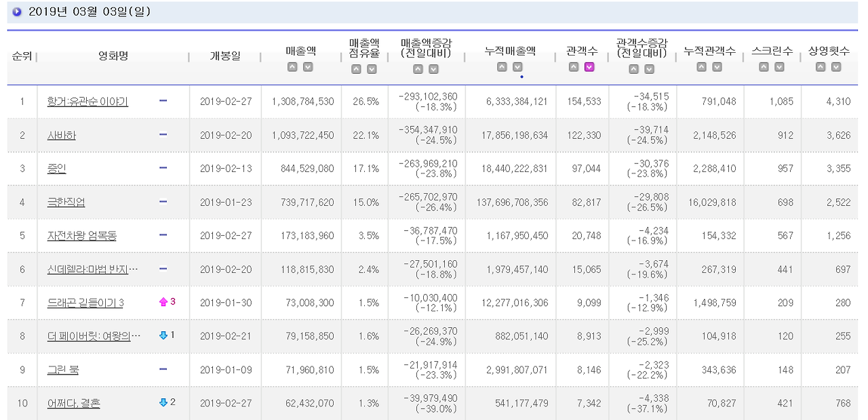Sort 스크린수 ascending with up arrow
The width and height of the screenshot is (868, 420).
[x=764, y=67]
